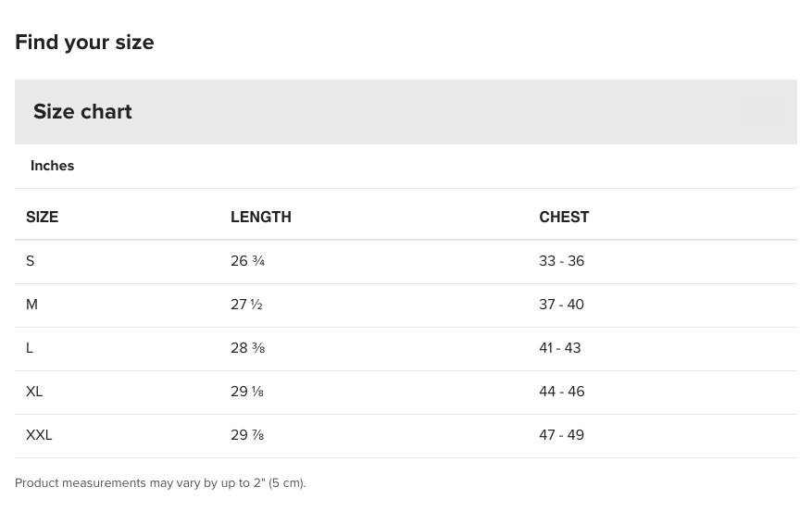The width and height of the screenshot is (812, 524).
Task: Click the faint button in Size chart header
Action: [764, 112]
